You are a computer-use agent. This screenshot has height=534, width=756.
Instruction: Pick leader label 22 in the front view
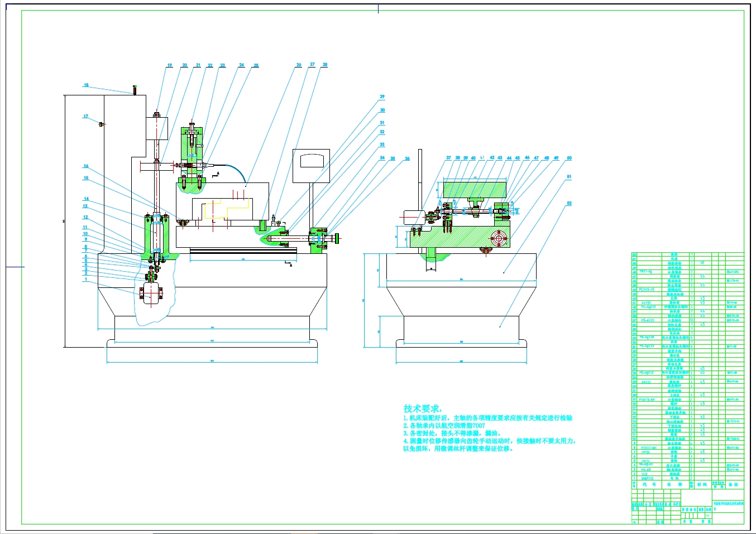[x=210, y=65]
